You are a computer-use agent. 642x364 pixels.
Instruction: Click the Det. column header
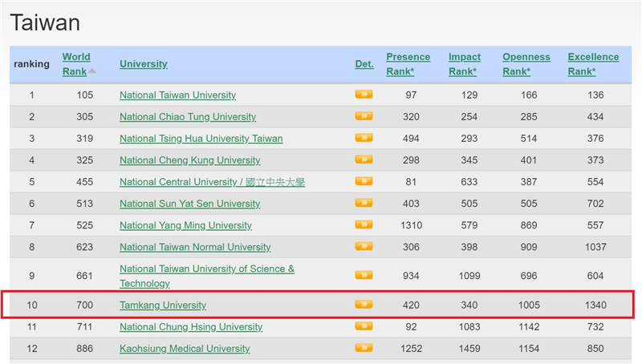(x=364, y=64)
